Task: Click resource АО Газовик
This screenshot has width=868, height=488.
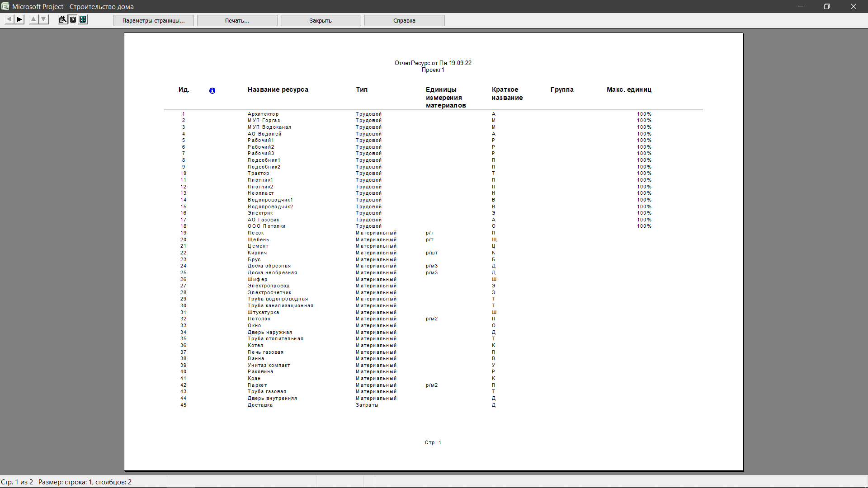Action: (x=264, y=220)
